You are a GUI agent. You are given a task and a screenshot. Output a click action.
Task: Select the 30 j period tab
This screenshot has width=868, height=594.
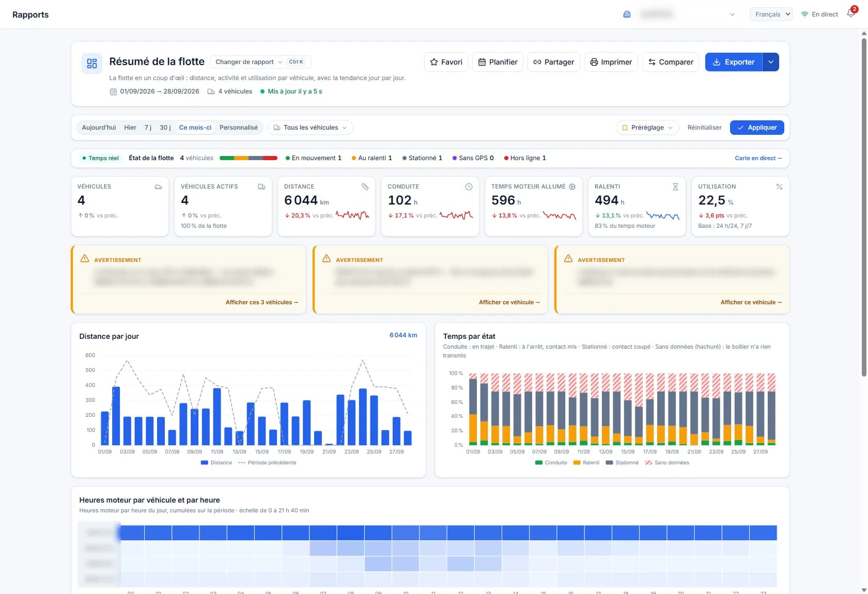tap(165, 128)
